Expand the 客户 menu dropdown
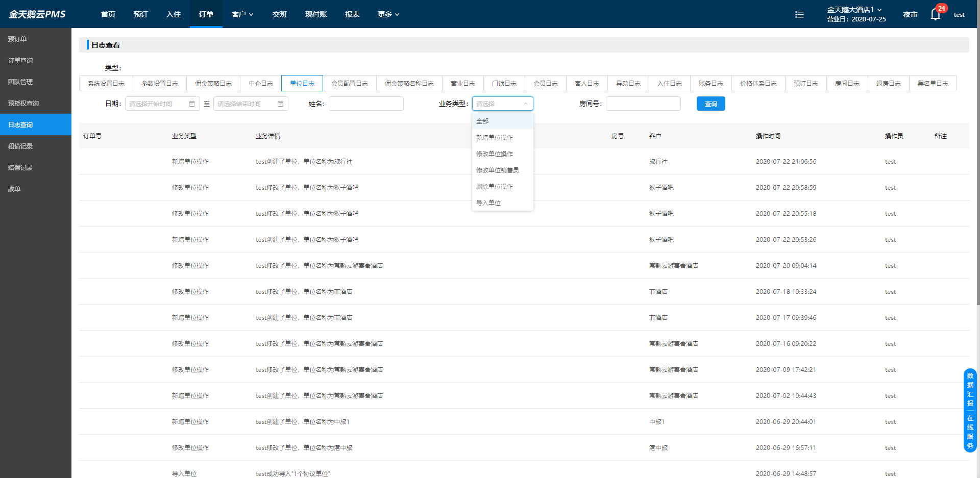Viewport: 980px width, 478px height. pyautogui.click(x=242, y=14)
